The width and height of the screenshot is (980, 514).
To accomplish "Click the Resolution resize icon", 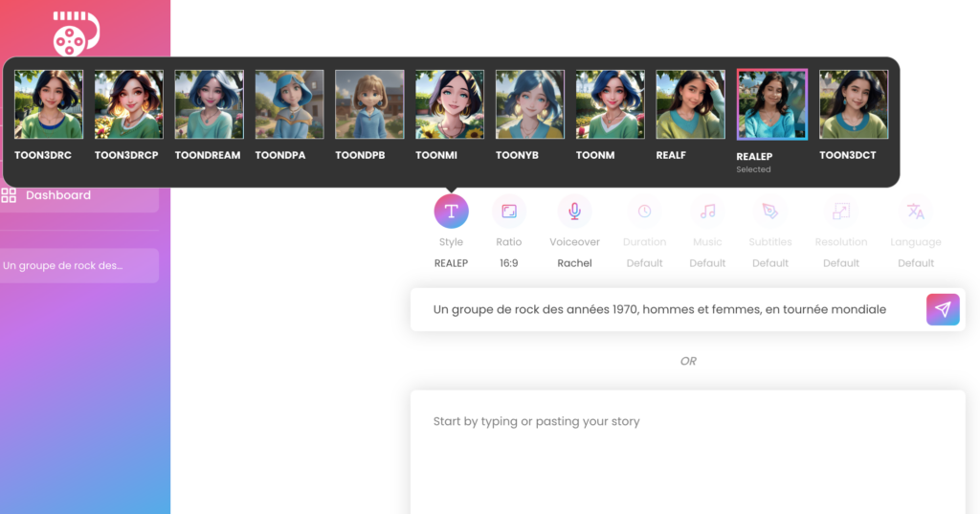I will [841, 212].
